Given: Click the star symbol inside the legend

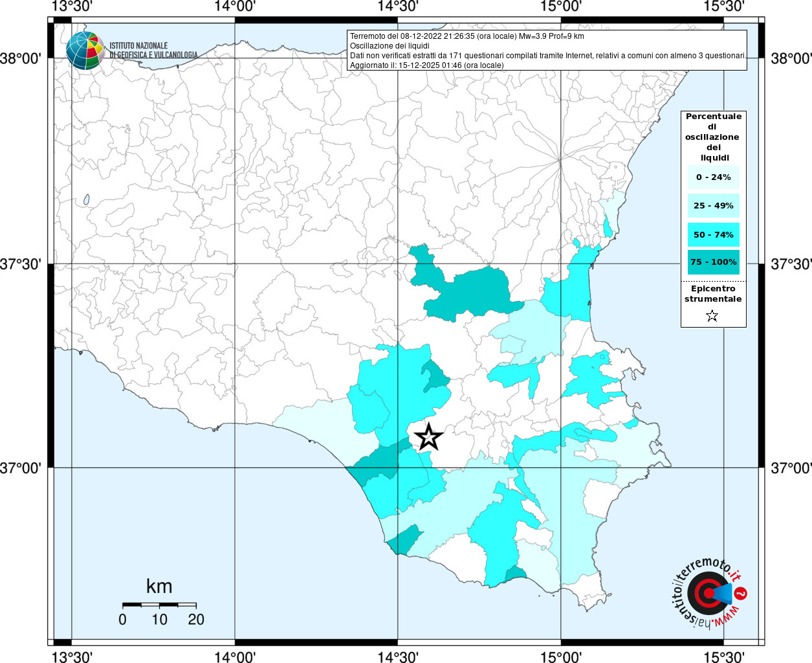Looking at the screenshot, I should [x=712, y=316].
